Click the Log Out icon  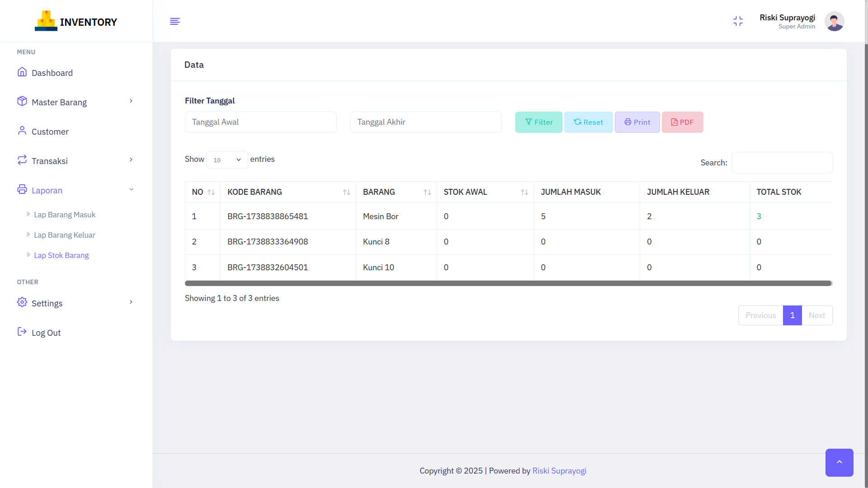22,332
